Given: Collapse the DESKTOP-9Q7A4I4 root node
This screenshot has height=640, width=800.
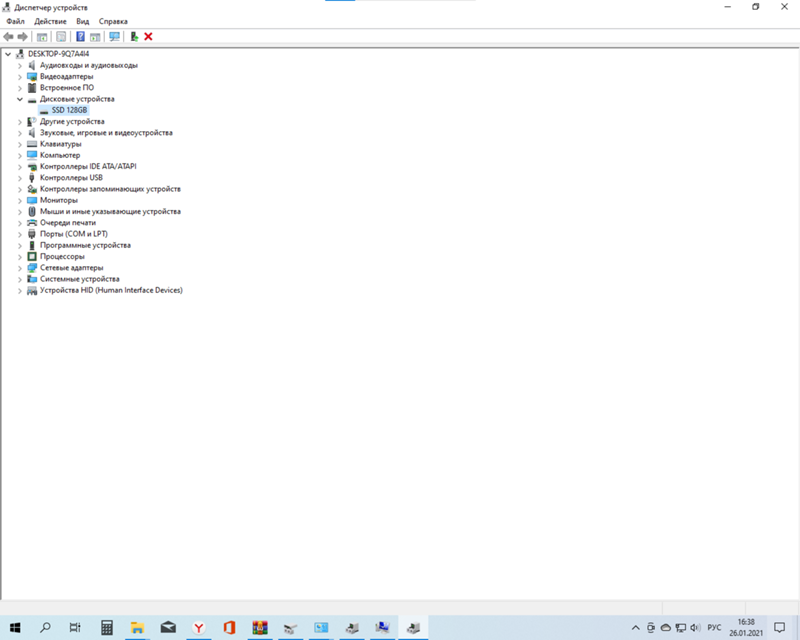Looking at the screenshot, I should (8, 54).
